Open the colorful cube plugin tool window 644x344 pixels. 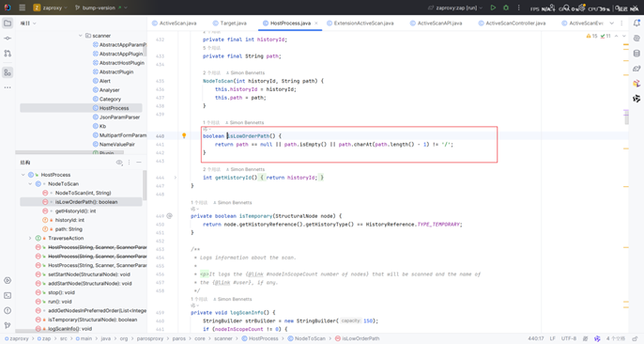coord(636,84)
